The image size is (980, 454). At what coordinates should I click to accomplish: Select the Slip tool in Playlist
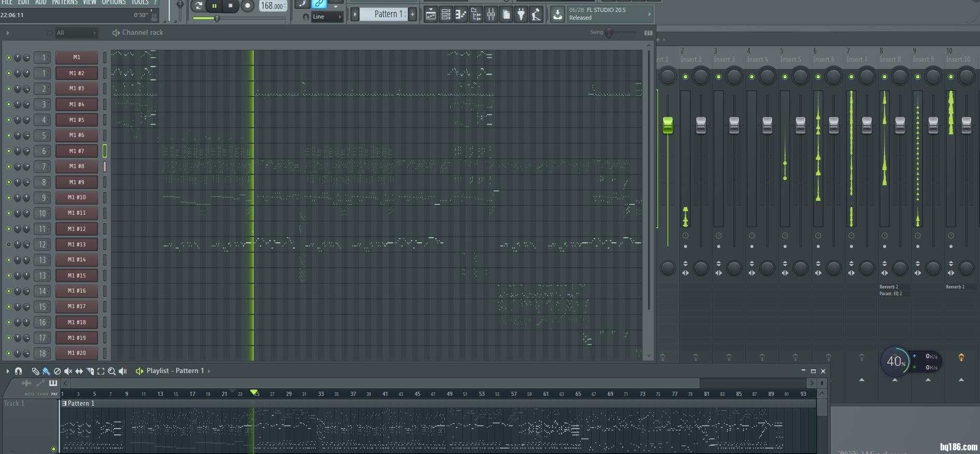pyautogui.click(x=79, y=371)
